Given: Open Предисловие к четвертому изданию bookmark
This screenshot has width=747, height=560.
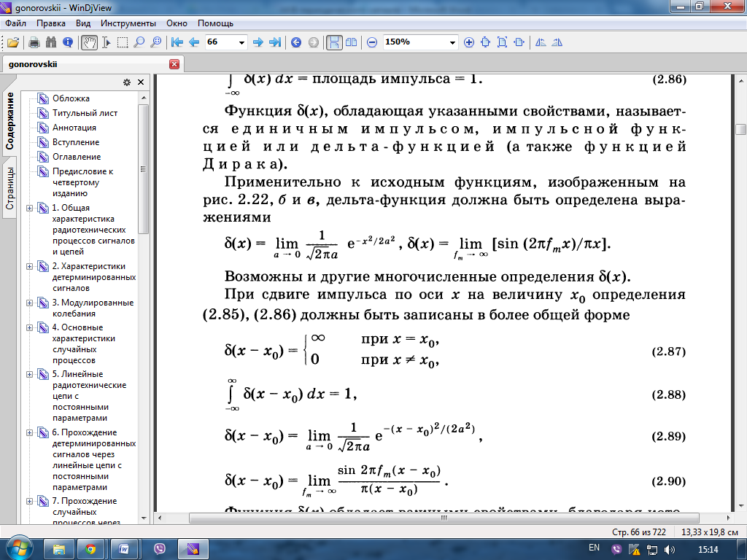Looking at the screenshot, I should (x=83, y=182).
